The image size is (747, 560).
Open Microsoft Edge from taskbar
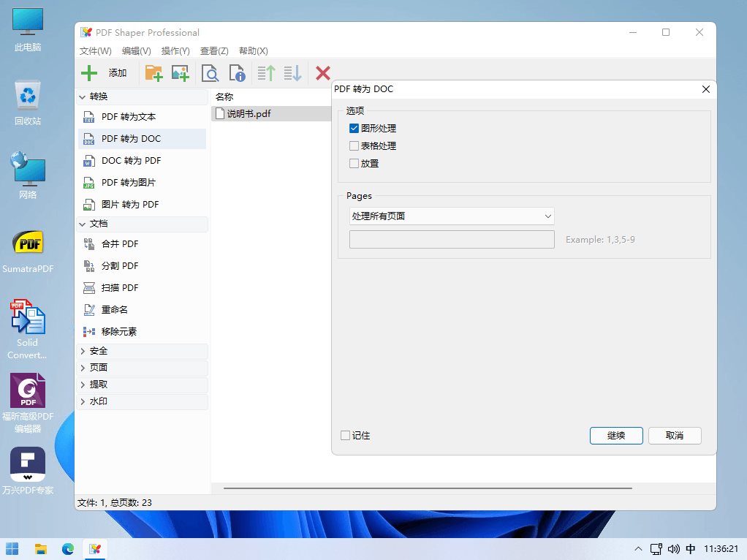click(68, 549)
